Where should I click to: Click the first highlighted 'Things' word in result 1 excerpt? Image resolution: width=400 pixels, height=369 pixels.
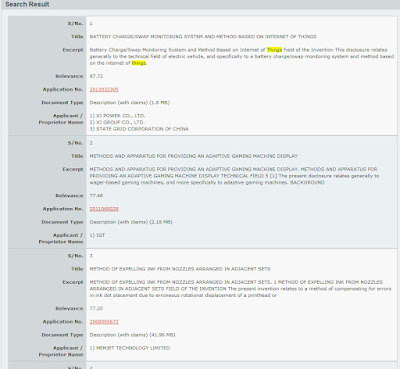(x=274, y=50)
